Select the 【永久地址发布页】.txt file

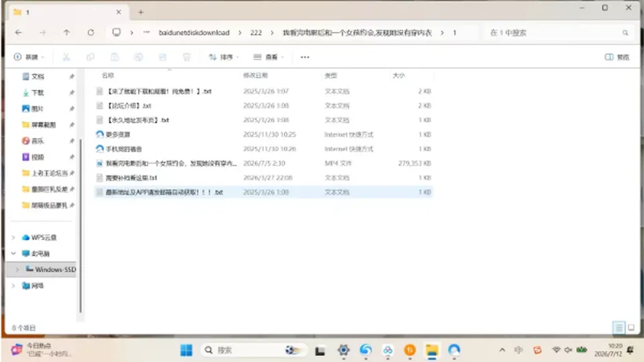pos(263,120)
